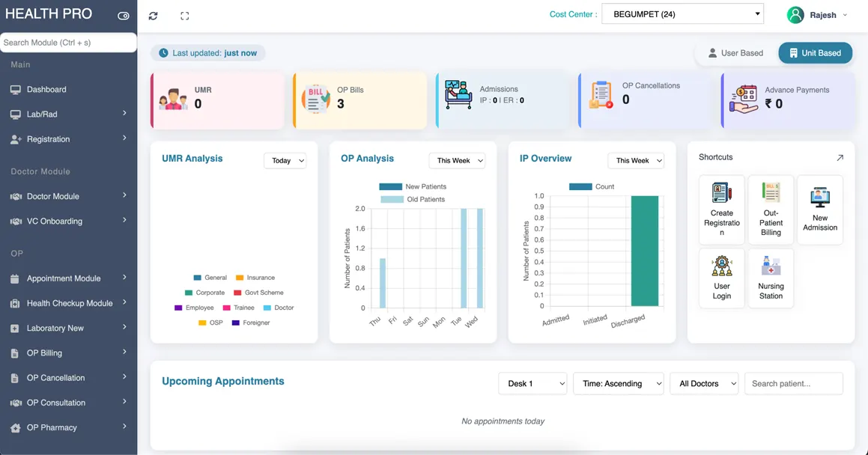
Task: Open New Admission shortcut
Action: click(820, 210)
